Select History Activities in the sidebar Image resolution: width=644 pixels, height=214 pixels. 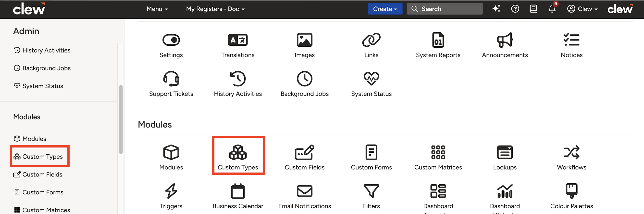point(42,50)
